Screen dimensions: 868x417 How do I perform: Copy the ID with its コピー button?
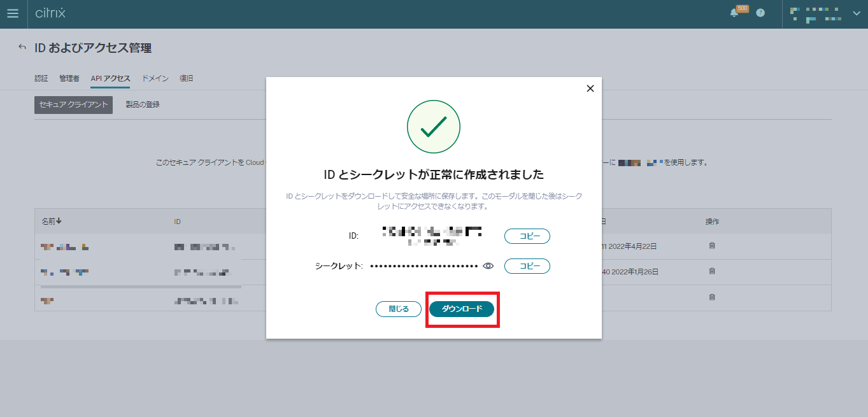pos(527,236)
